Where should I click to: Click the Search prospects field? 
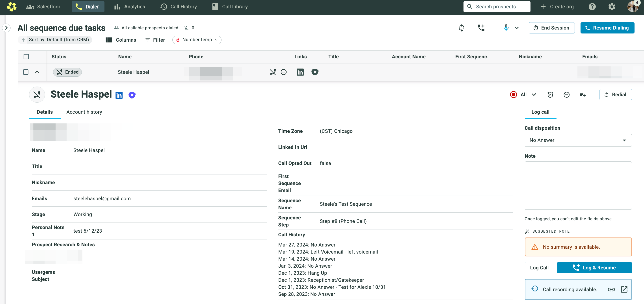click(497, 7)
